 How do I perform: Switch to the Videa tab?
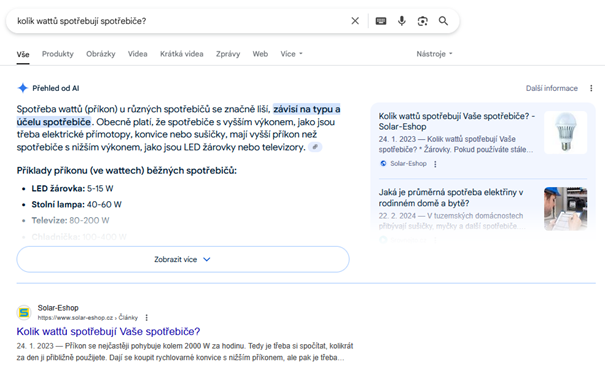(x=138, y=54)
